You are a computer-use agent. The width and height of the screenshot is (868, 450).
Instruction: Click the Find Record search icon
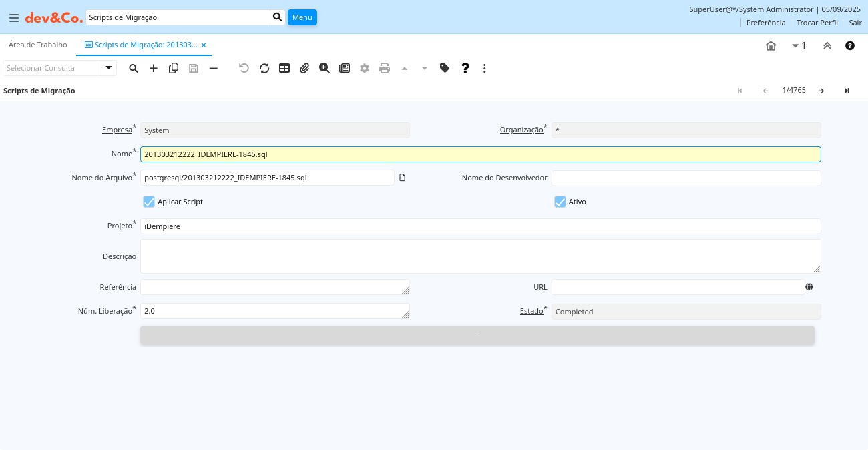click(134, 68)
